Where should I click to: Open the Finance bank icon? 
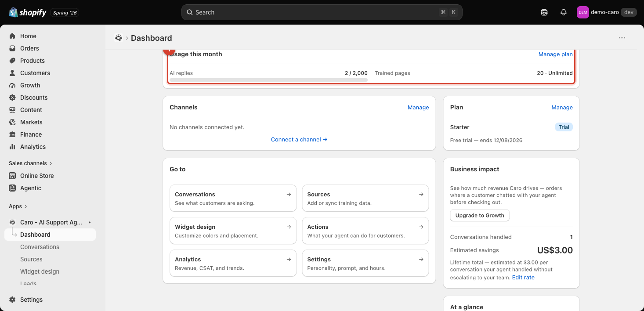[x=12, y=134]
